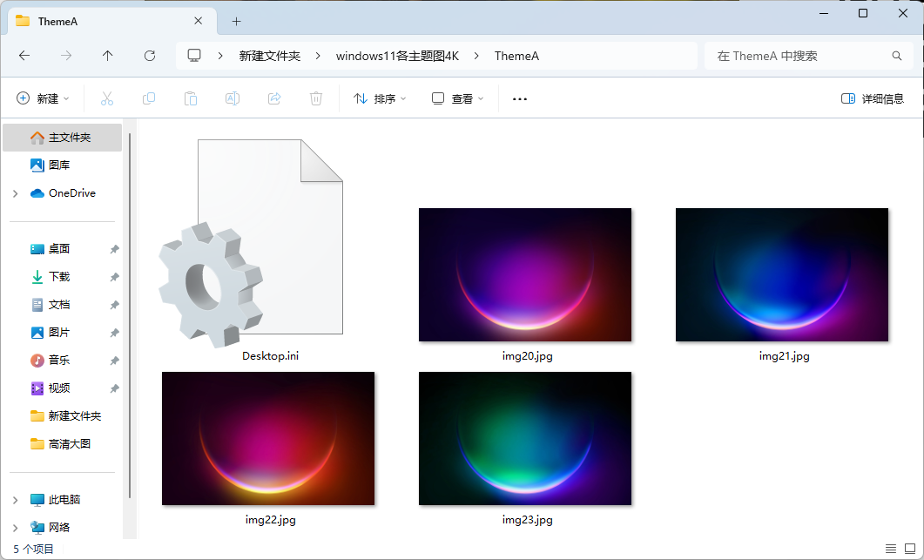Expand the OneDrive tree node
This screenshot has height=560, width=924.
16,193
